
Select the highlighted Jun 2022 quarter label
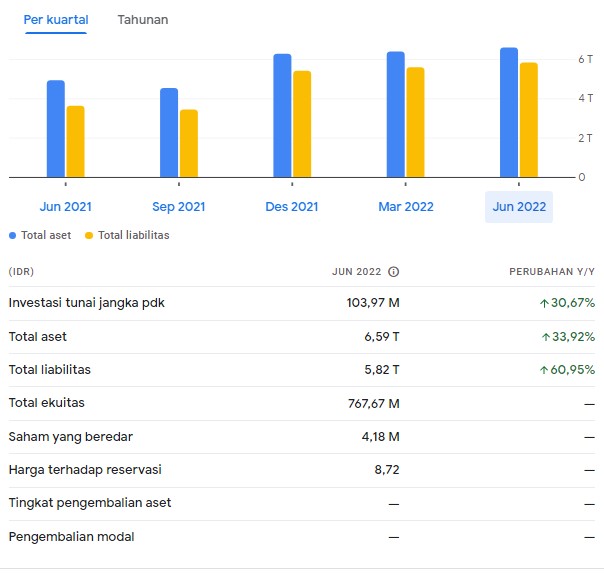pos(519,207)
